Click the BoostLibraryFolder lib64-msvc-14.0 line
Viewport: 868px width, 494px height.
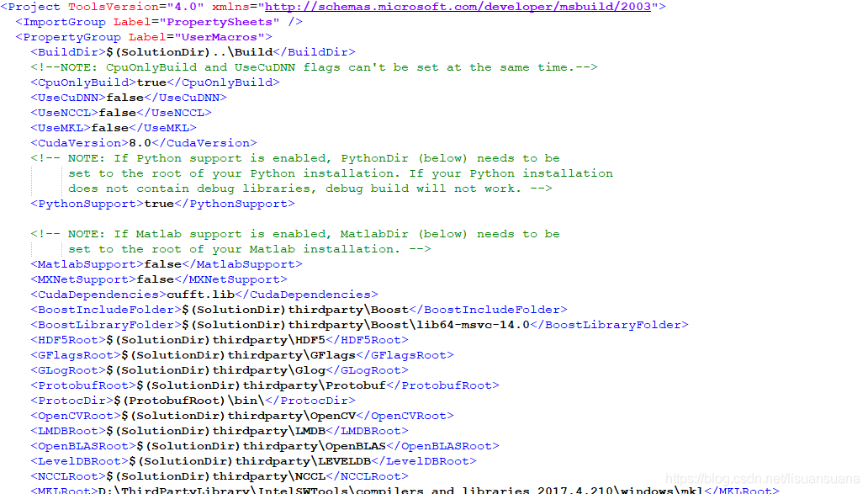pos(360,325)
